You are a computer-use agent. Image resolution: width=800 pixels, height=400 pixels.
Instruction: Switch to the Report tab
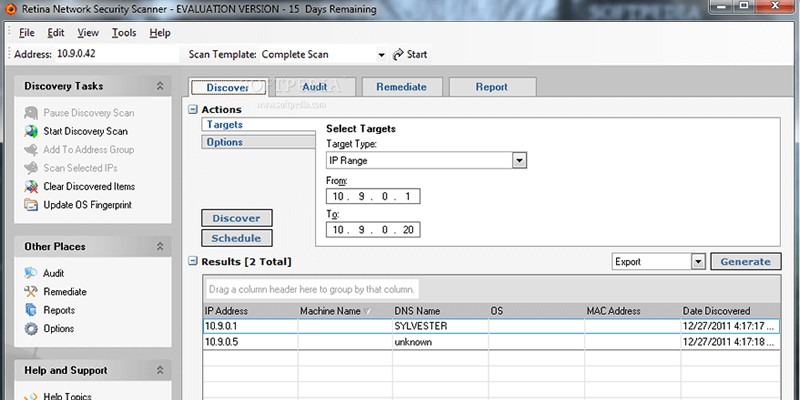(492, 87)
